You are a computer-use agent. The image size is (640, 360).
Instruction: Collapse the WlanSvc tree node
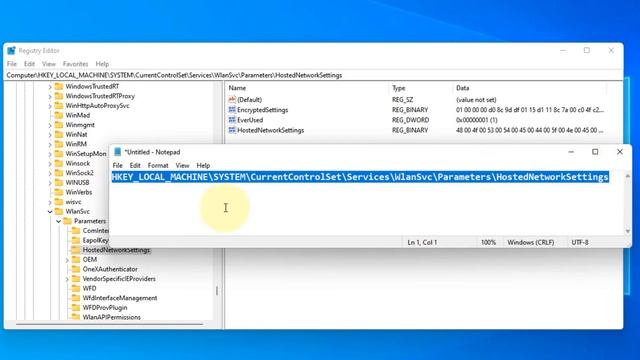click(x=50, y=211)
